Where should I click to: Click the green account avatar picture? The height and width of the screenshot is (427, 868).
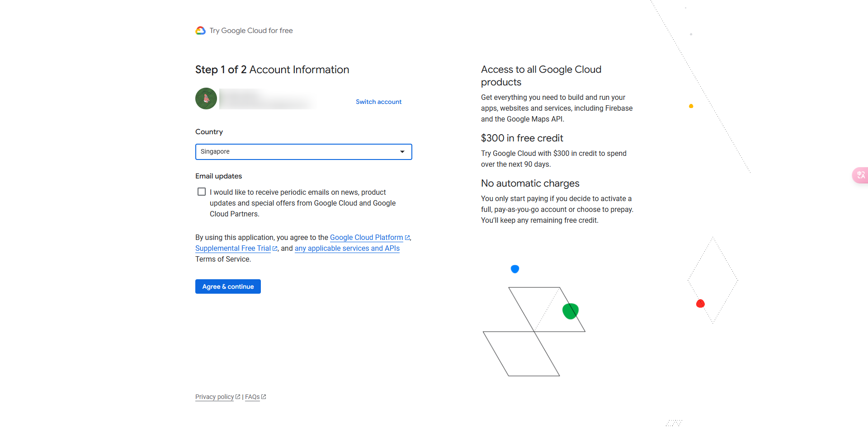(206, 99)
